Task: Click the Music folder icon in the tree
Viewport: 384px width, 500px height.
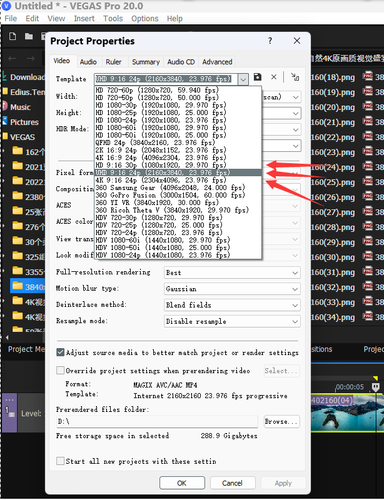Action: [x=5, y=106]
